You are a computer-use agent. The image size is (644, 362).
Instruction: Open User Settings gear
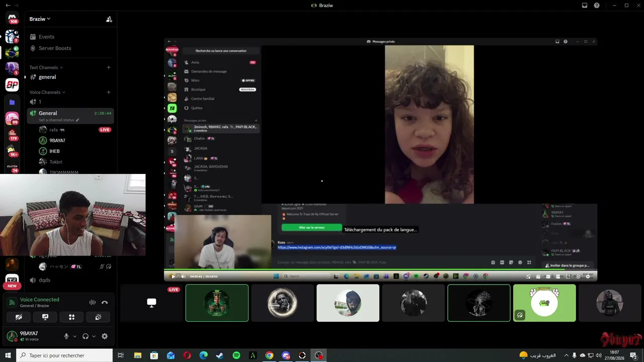[105, 336]
